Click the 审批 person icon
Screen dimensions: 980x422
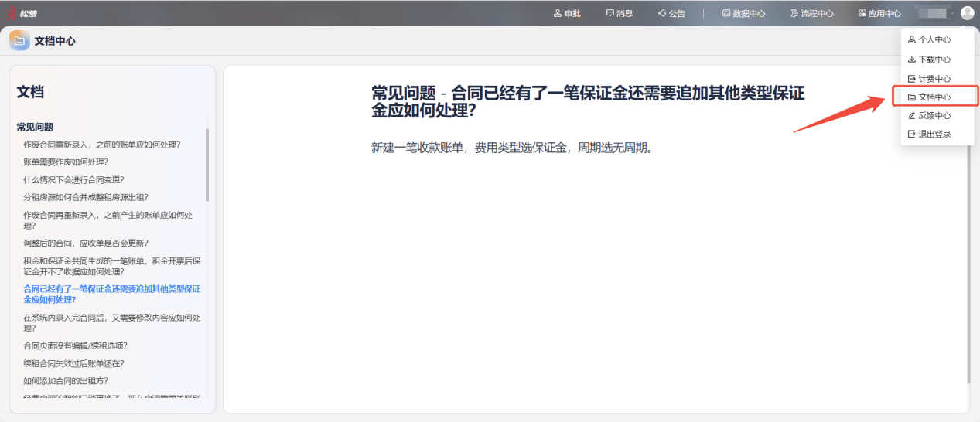558,13
